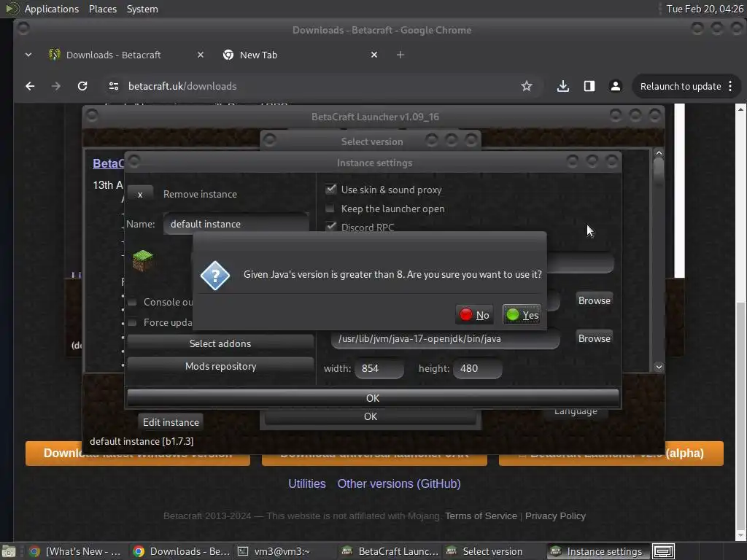Confirm Instance settings with OK
747x560 pixels.
coord(373,398)
